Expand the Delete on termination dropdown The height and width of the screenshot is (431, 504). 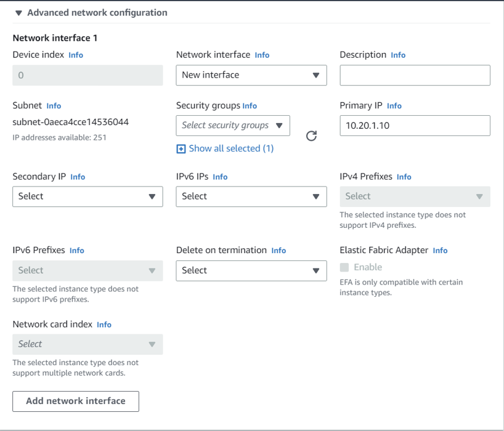pyautogui.click(x=251, y=270)
